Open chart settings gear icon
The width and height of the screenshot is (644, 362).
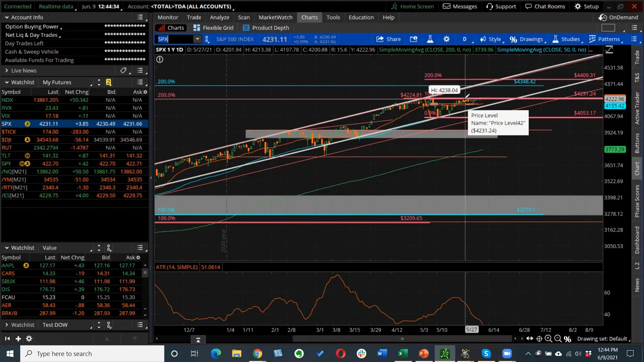[x=446, y=39]
